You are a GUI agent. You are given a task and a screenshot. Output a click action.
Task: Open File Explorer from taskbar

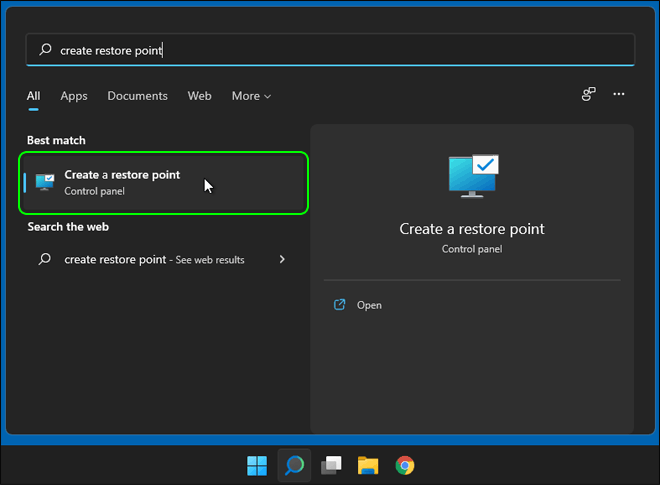368,466
